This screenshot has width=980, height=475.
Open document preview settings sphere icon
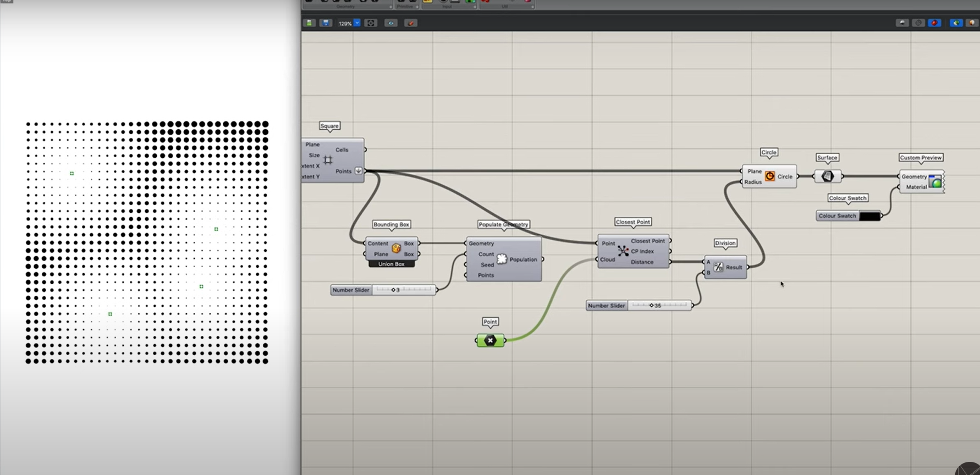[x=972, y=23]
